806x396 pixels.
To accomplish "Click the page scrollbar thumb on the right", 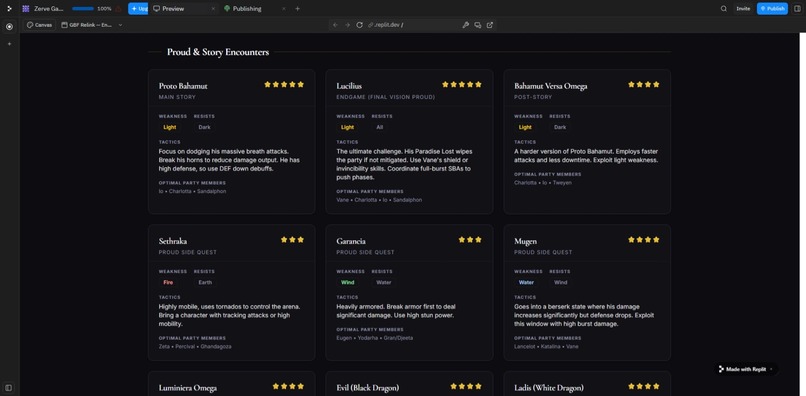I will point(803,214).
